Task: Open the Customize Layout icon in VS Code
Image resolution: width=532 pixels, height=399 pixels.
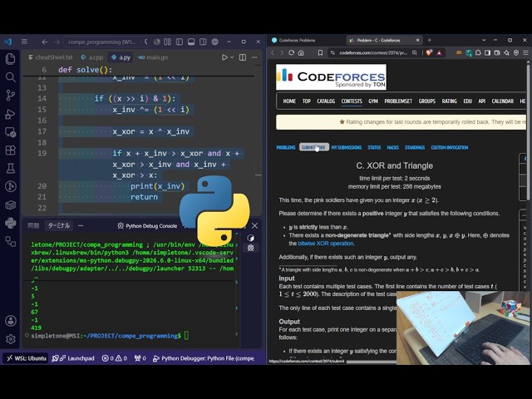Action: click(168, 42)
